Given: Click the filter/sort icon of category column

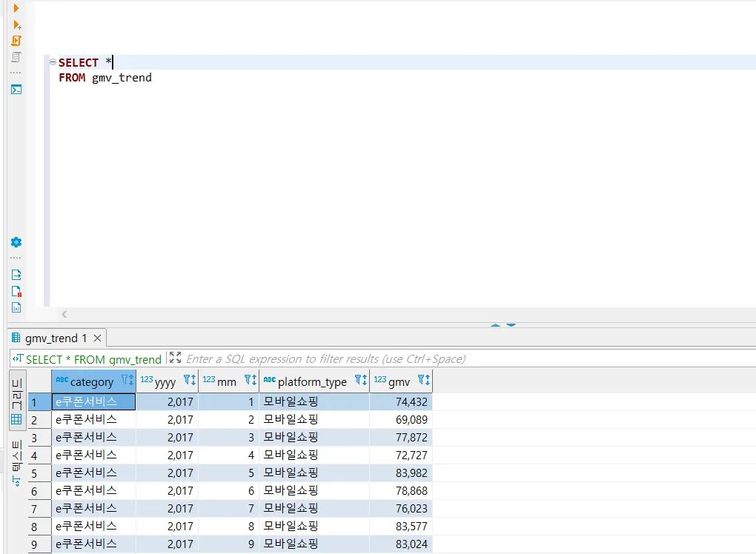Looking at the screenshot, I should [127, 380].
